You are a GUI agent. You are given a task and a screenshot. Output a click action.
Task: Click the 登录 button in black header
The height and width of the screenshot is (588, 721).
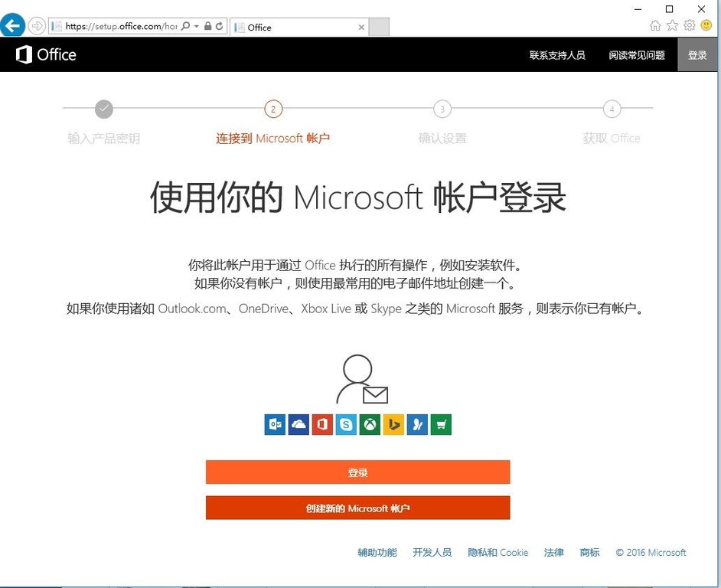pos(697,55)
